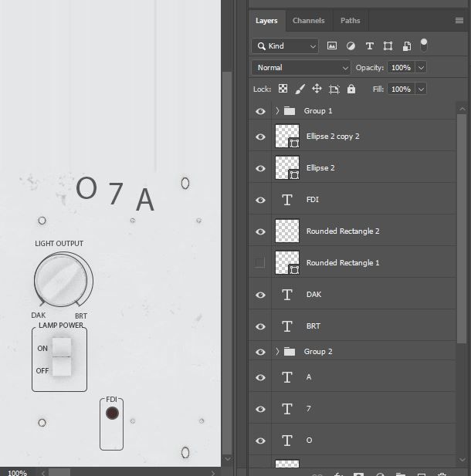Click FDI layer type icon
Screen dimensions: 471x476
tap(287, 200)
